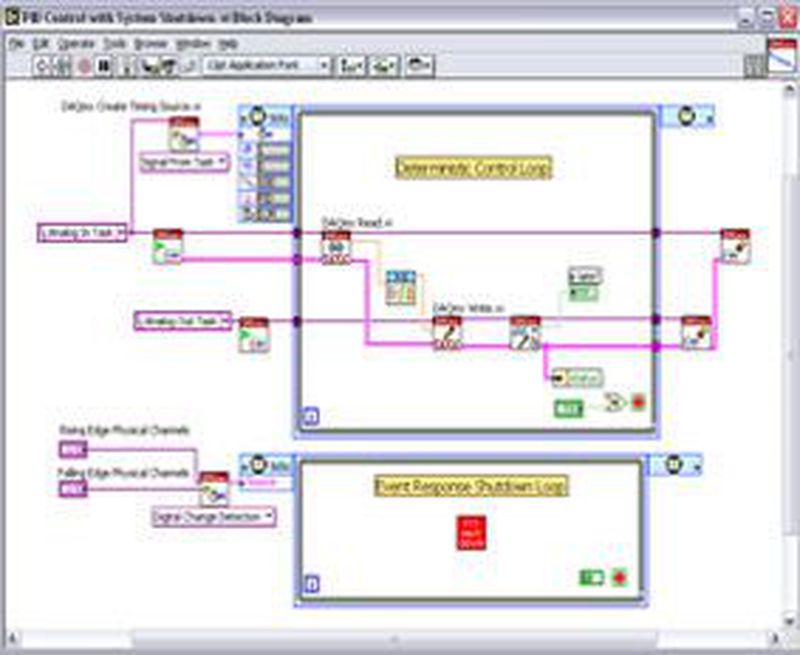Open the PID VI in the control loop
Screen dimensions: 800x655
click(x=399, y=285)
